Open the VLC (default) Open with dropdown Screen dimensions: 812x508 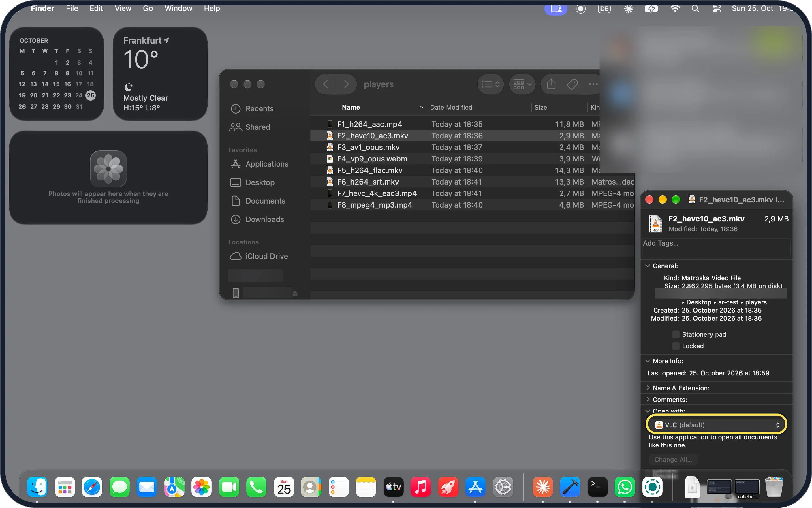(716, 425)
